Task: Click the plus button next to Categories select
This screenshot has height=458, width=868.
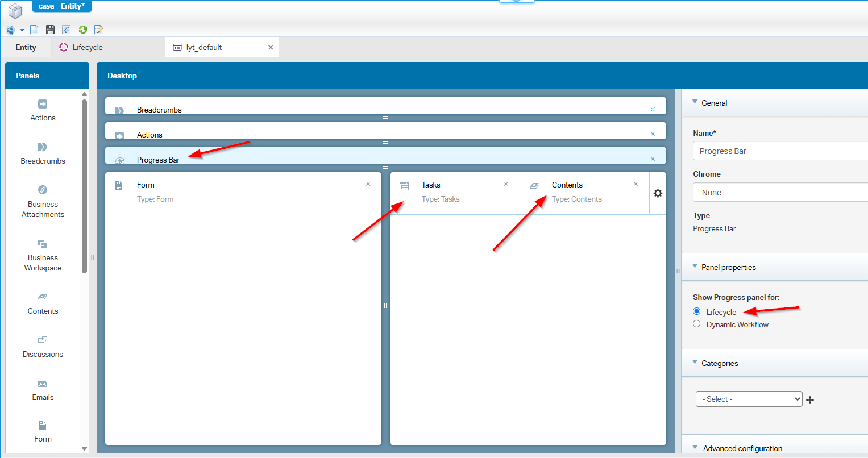Action: 810,400
